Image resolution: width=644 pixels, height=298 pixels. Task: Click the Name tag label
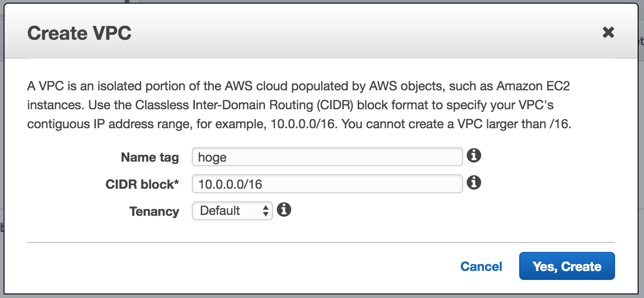(150, 158)
